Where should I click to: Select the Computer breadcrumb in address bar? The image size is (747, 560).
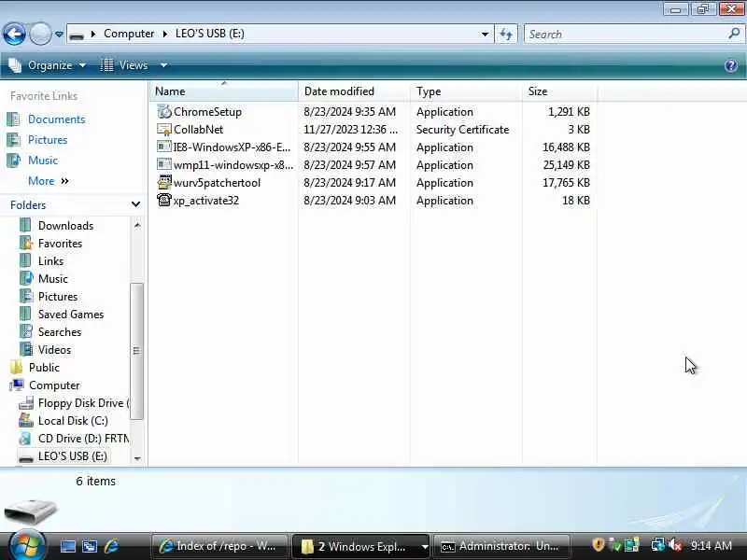point(129,34)
